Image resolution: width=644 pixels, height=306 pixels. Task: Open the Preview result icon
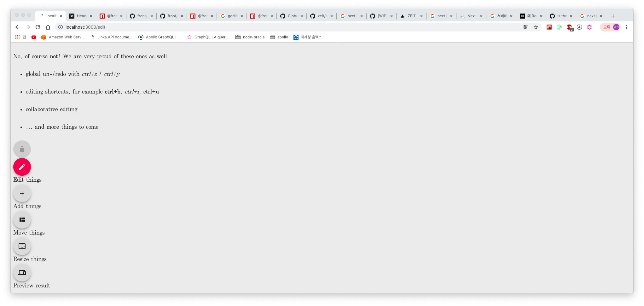[22, 273]
